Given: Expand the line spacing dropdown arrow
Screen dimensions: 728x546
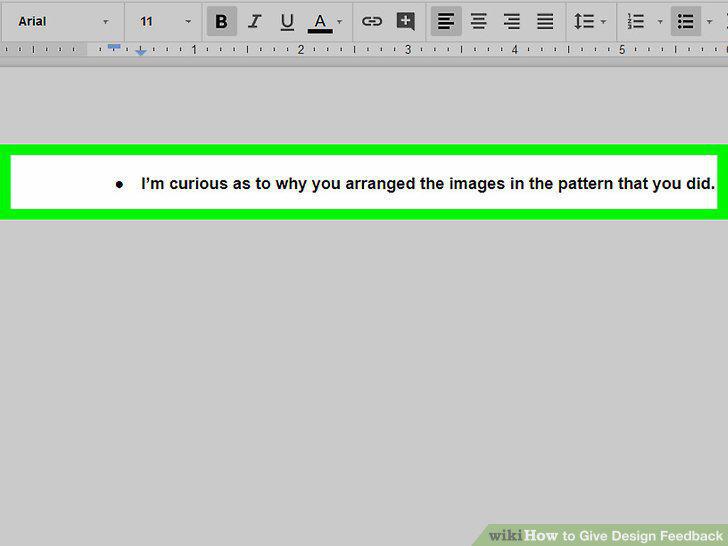Looking at the screenshot, I should tap(603, 21).
